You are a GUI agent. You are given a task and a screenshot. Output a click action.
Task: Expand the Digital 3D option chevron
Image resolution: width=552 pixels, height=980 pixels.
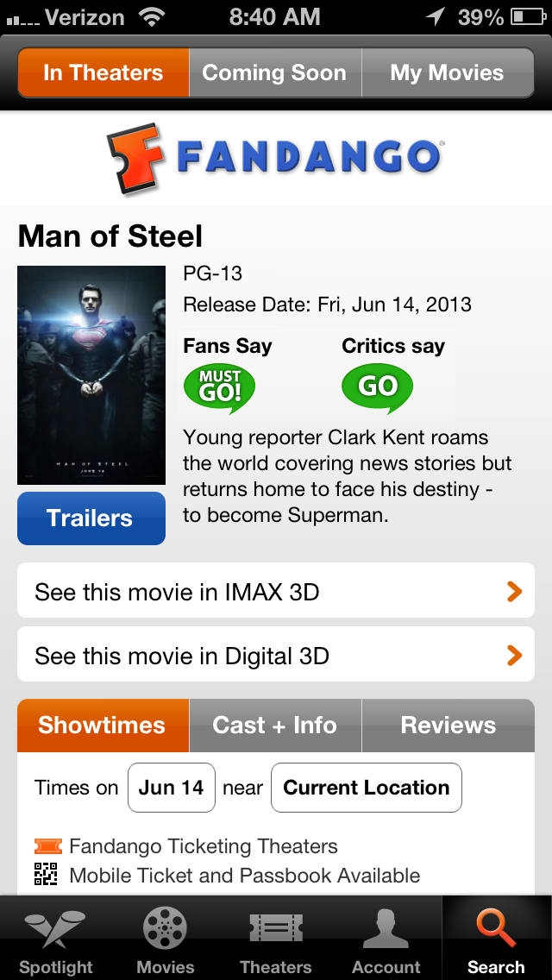tap(514, 656)
